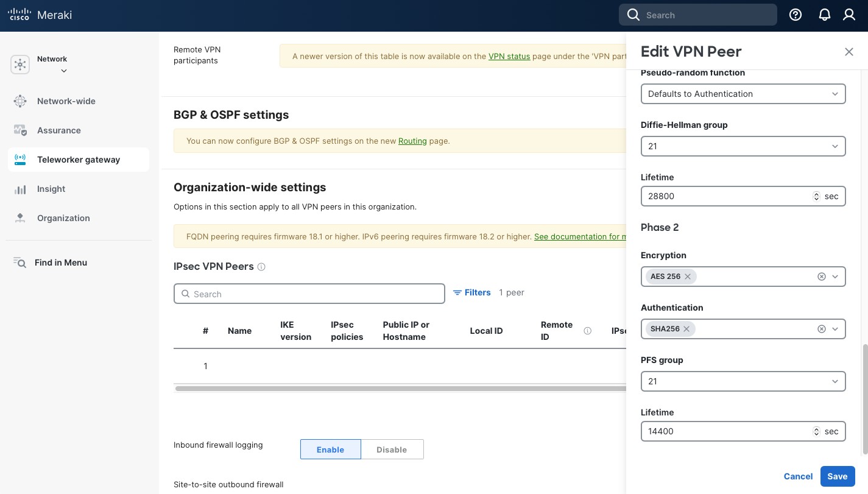Remove the AES 256 encryption tag
Image resolution: width=868 pixels, height=494 pixels.
(688, 277)
